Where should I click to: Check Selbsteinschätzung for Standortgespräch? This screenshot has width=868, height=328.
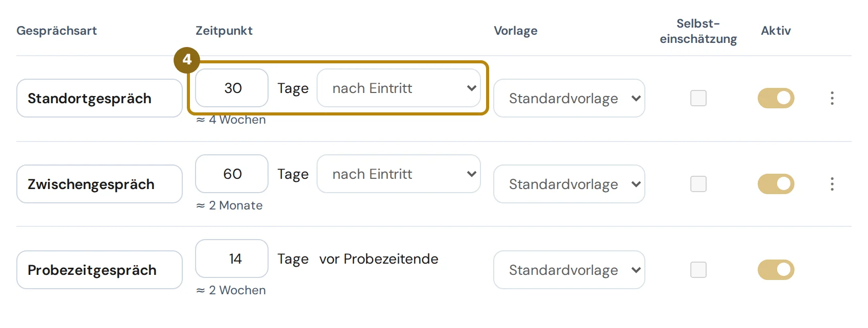698,98
